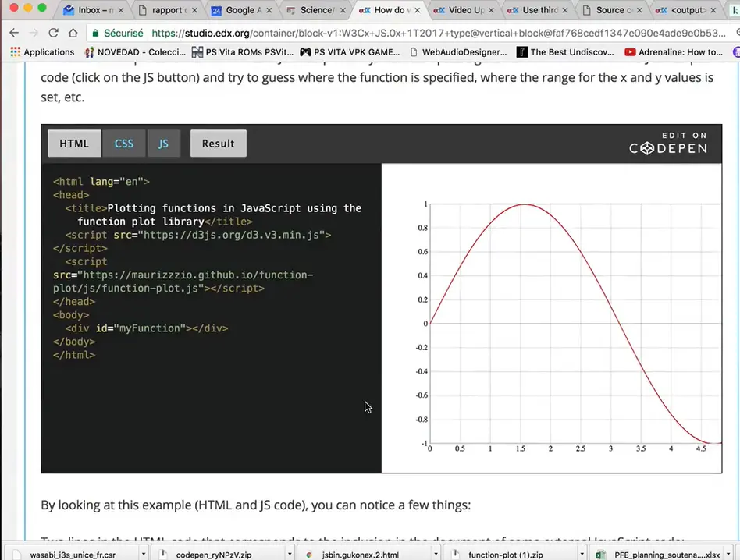Expand menu for jsbin.gukonex.2.html download
The image size is (740, 560).
point(436,555)
